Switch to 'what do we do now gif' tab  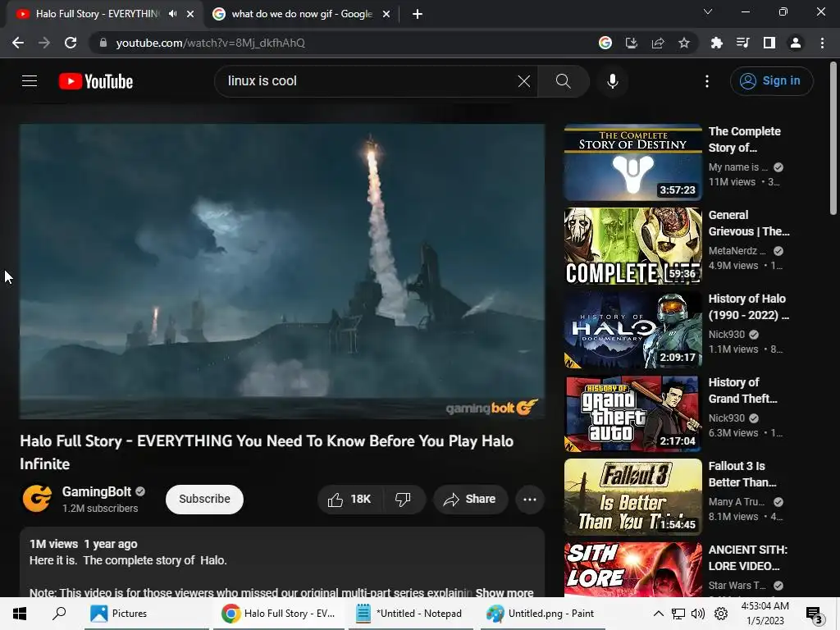tap(302, 14)
